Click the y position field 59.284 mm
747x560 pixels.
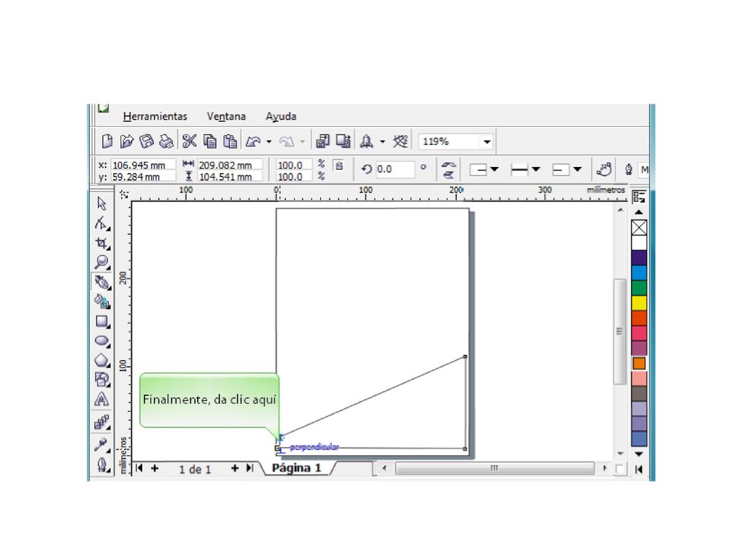[x=143, y=176]
